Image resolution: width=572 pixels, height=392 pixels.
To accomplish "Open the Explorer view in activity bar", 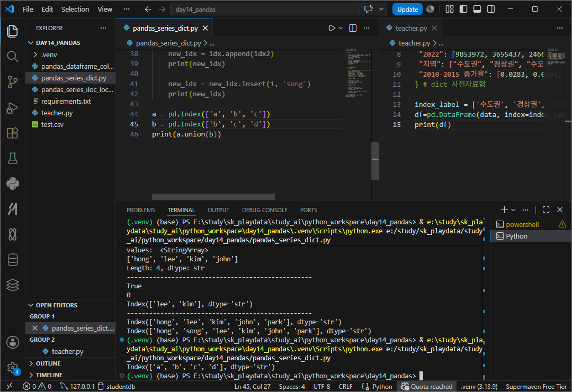I will pyautogui.click(x=12, y=31).
